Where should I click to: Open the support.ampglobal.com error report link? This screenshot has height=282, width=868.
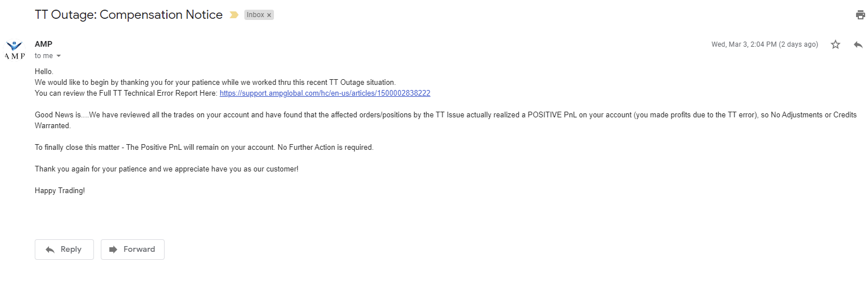[x=325, y=93]
